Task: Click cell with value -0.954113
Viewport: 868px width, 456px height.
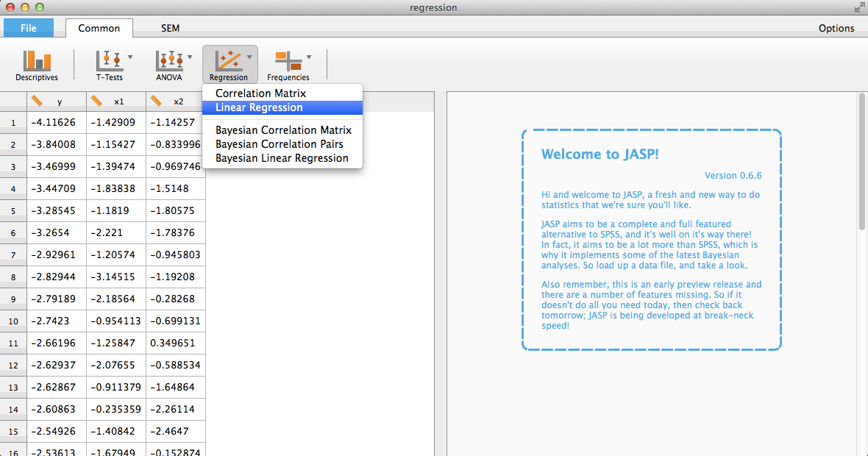Action: click(116, 321)
